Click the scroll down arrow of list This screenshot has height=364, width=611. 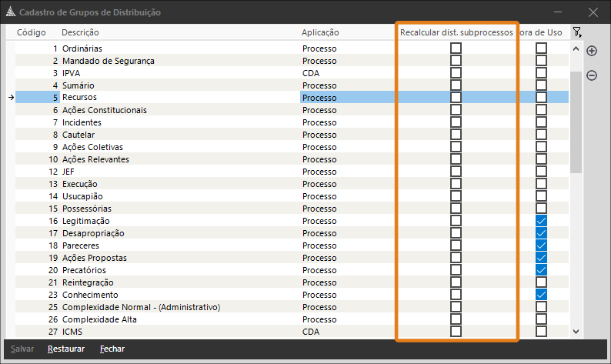click(x=576, y=331)
